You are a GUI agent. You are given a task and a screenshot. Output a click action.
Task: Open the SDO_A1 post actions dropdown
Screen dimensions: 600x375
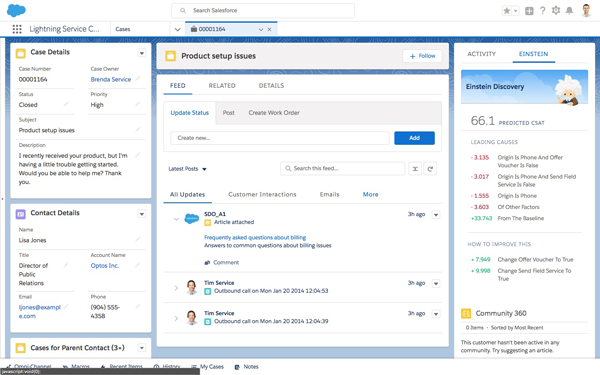coord(436,215)
